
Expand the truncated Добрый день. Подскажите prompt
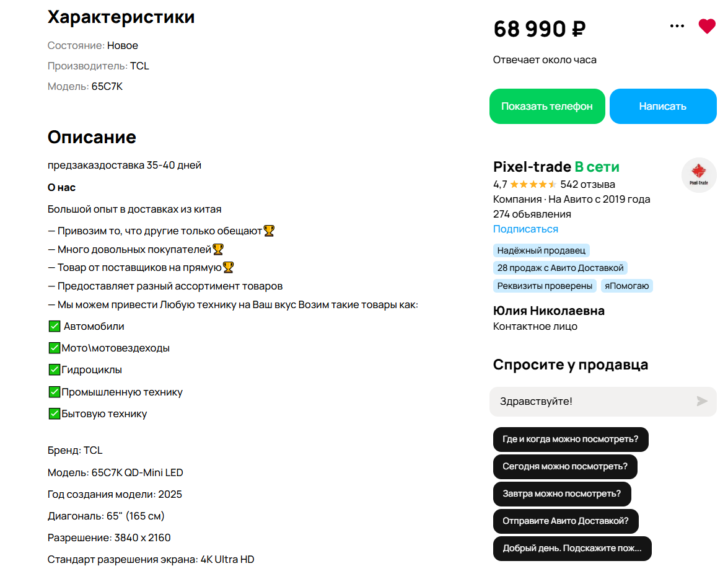[572, 549]
